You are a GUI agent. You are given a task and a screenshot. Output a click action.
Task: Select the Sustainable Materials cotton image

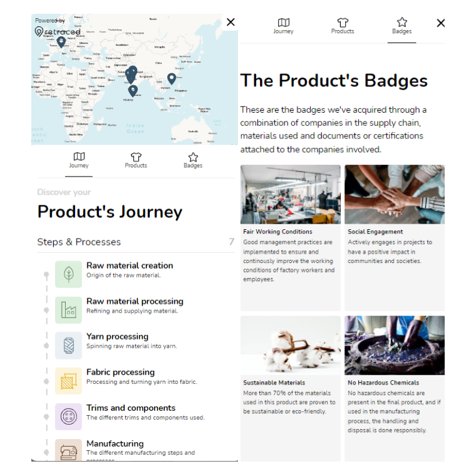(x=291, y=345)
